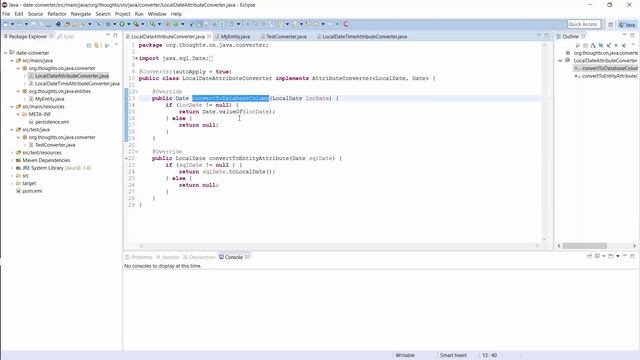
Task: Switch to the JUnit view tab
Action: coord(66,36)
